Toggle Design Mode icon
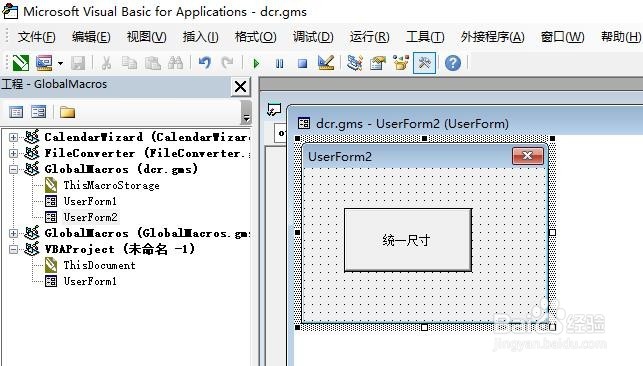Screen dimensions: 643x366 pos(326,63)
